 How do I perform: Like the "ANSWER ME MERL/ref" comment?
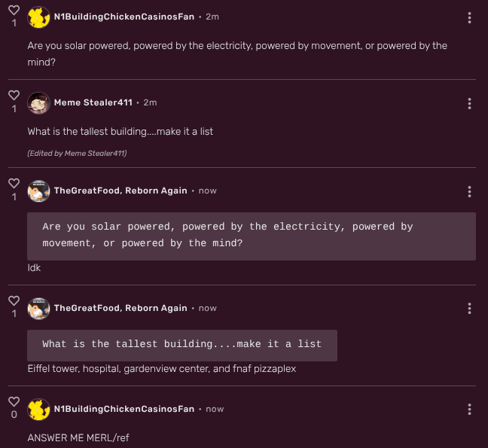tap(14, 401)
